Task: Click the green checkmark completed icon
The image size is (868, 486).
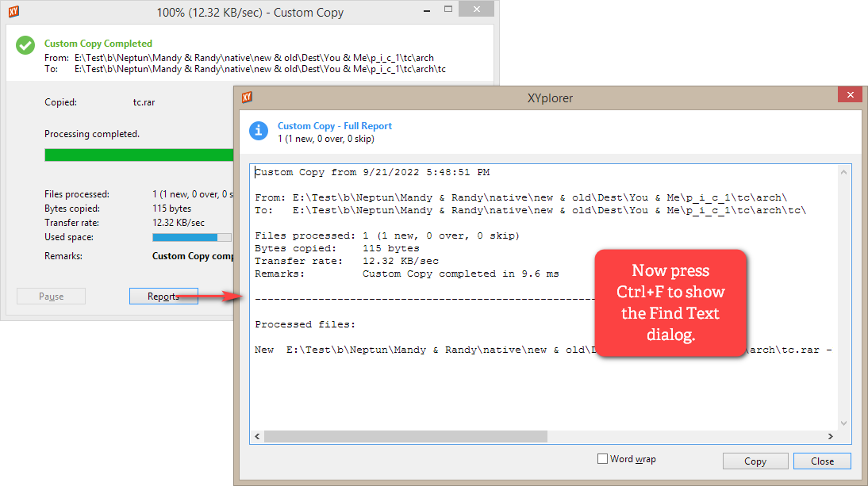Action: [x=25, y=45]
